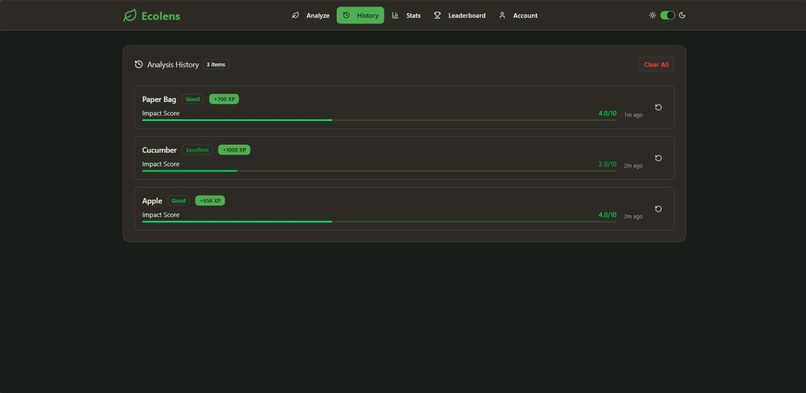The width and height of the screenshot is (806, 393).
Task: Click Apple's 4.0/10 score value
Action: (607, 215)
